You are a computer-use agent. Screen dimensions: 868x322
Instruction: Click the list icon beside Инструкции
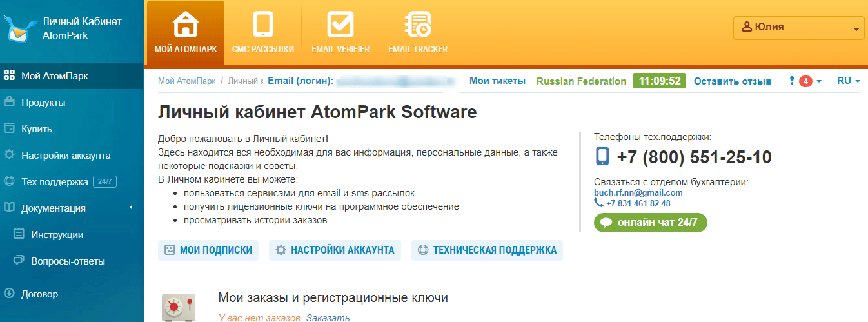[19, 234]
